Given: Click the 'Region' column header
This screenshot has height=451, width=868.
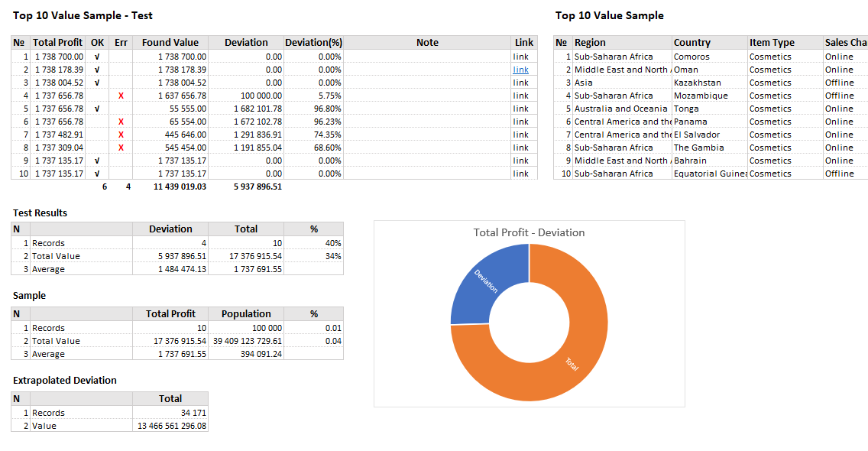Looking at the screenshot, I should tap(622, 43).
